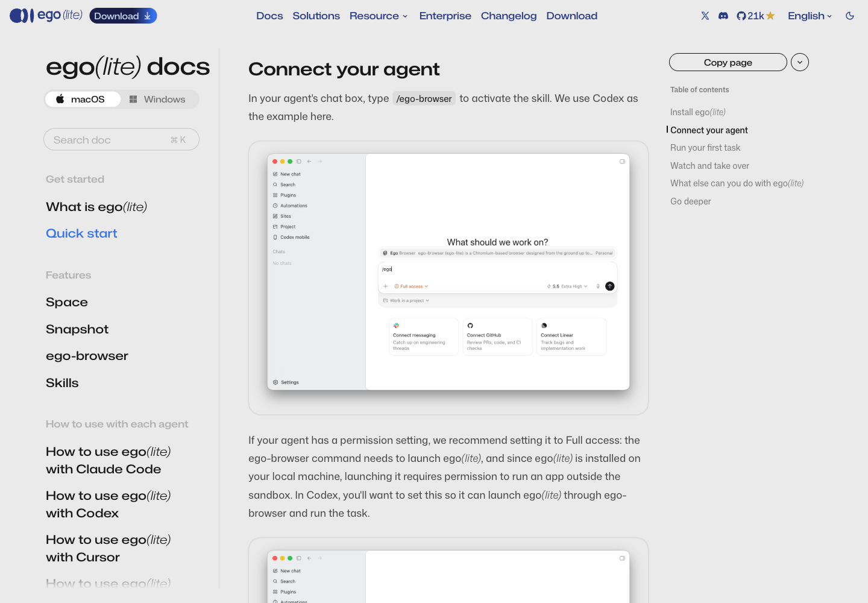868x603 pixels.
Task: Open the Solutions nav item
Action: pos(316,16)
